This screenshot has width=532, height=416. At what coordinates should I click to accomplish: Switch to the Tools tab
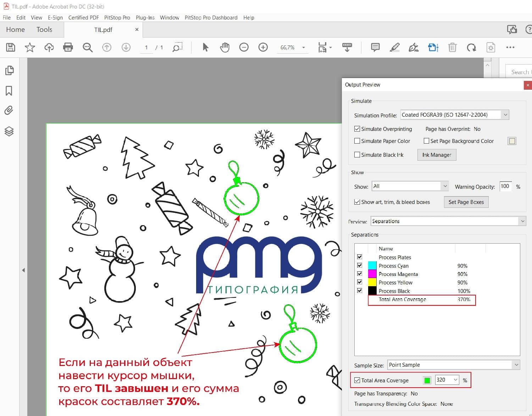(x=44, y=29)
